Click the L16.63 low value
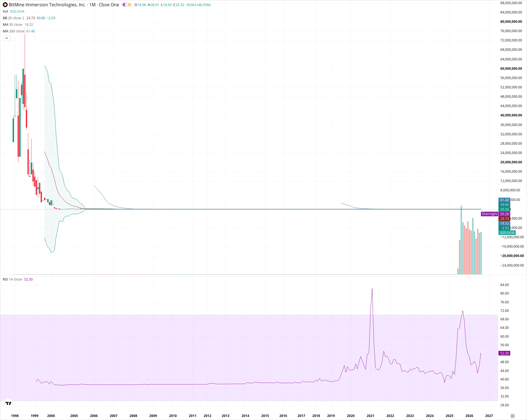The image size is (527, 420). pyautogui.click(x=166, y=5)
